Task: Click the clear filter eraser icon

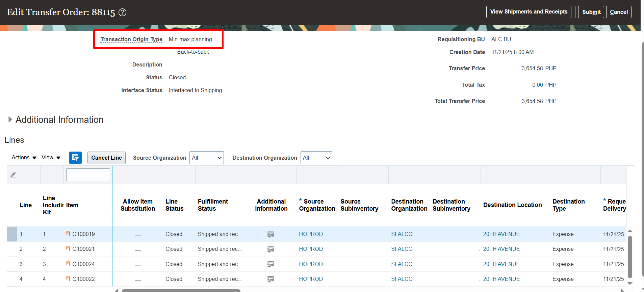Action: [x=13, y=175]
